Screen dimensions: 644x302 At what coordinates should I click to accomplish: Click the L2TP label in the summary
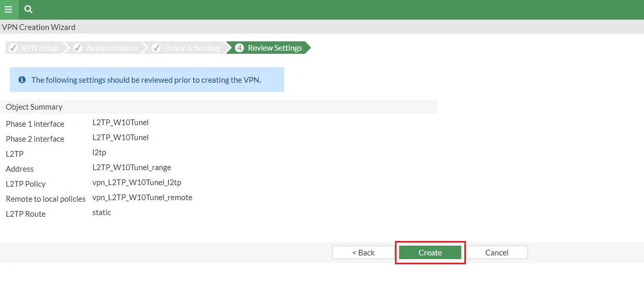(15, 154)
